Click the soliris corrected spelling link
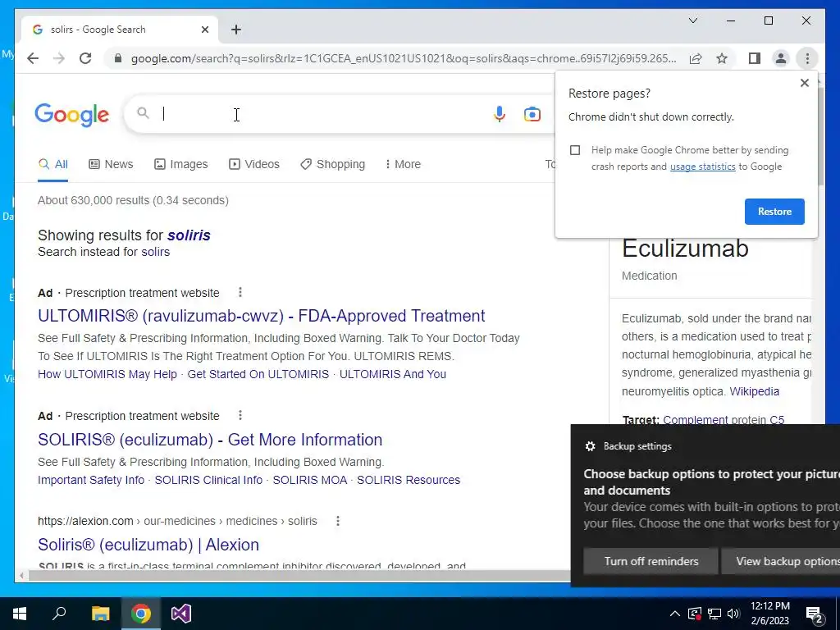 (189, 235)
